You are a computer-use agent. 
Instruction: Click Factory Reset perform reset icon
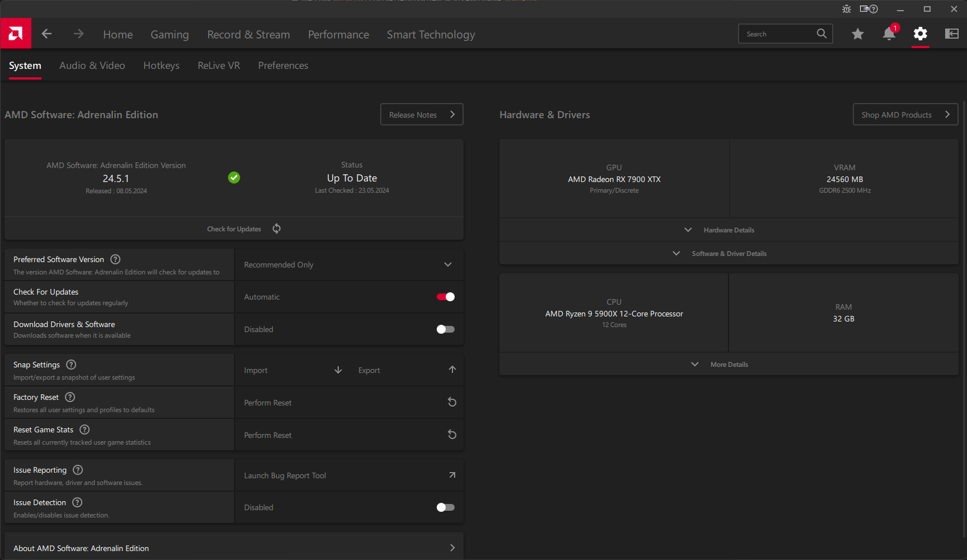[452, 402]
